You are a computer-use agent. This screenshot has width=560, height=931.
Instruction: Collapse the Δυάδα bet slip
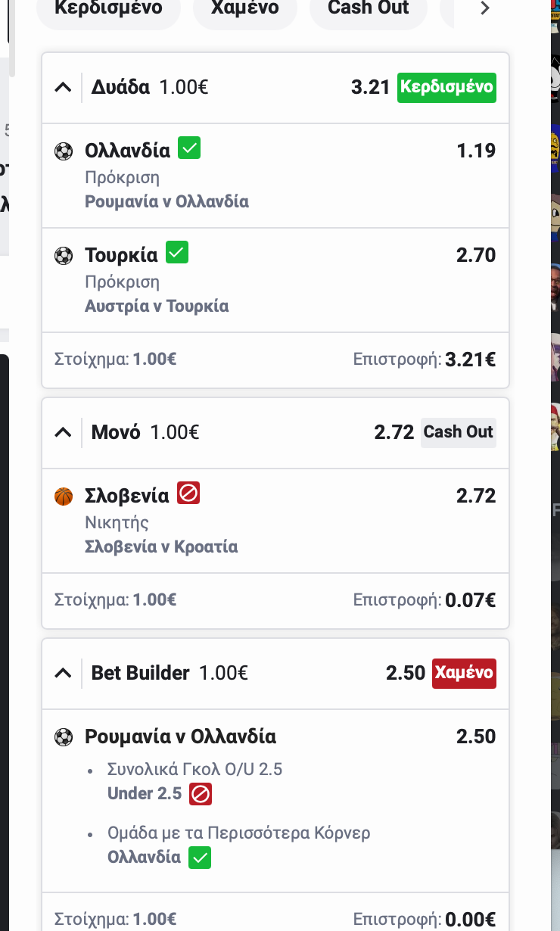64,88
